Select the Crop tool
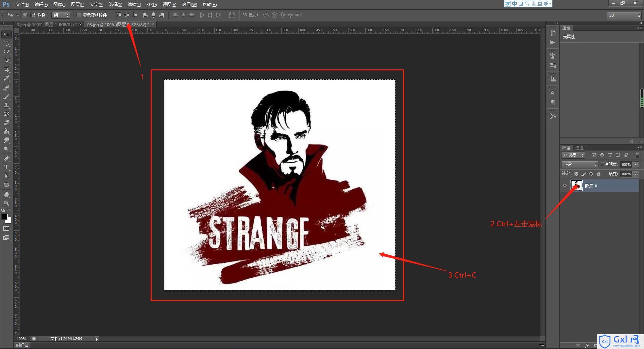The image size is (644, 349). pyautogui.click(x=6, y=69)
